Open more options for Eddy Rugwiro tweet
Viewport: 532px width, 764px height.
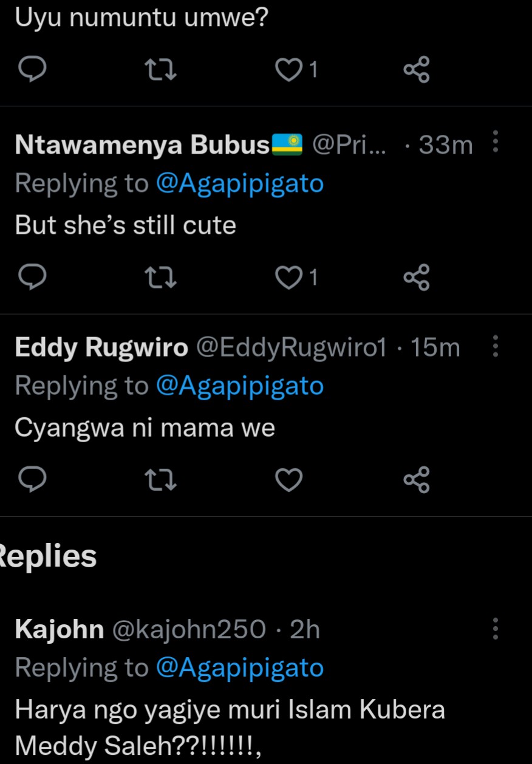coord(496,346)
